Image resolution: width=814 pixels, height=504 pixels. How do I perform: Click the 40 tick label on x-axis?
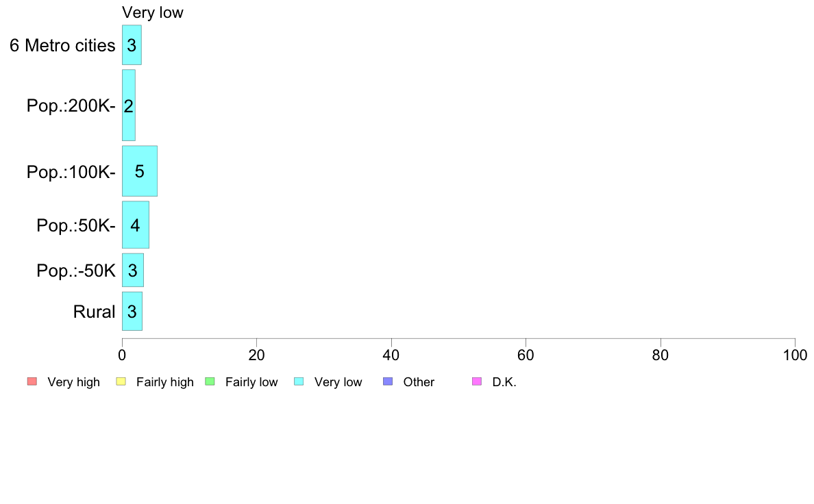pos(391,355)
